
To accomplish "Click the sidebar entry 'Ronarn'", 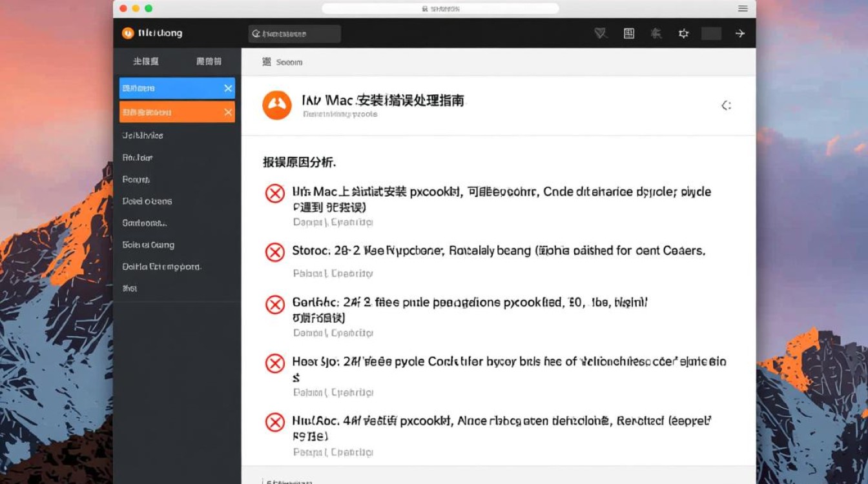I will point(136,179).
